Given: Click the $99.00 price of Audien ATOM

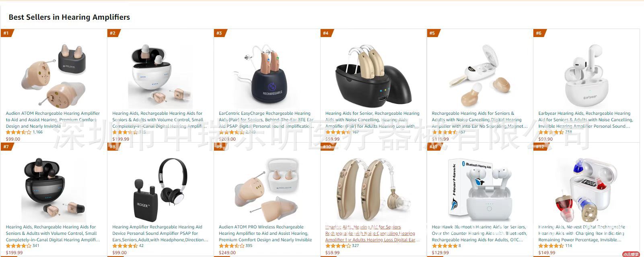Looking at the screenshot, I should (13, 139).
